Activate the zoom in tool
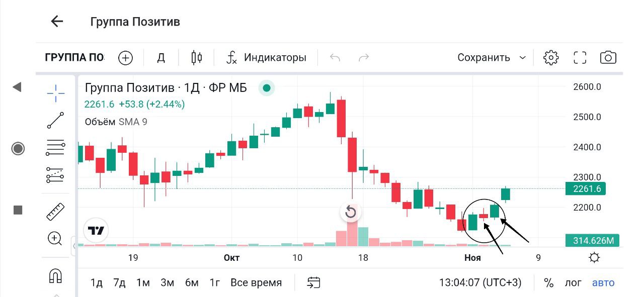Screen dimensions: 644x297 55,239
